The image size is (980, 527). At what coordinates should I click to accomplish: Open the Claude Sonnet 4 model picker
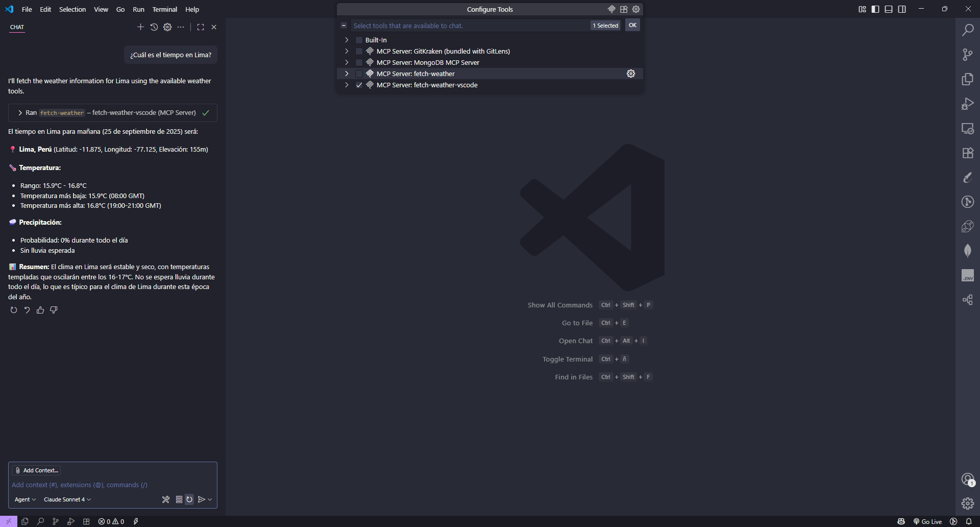click(x=67, y=499)
